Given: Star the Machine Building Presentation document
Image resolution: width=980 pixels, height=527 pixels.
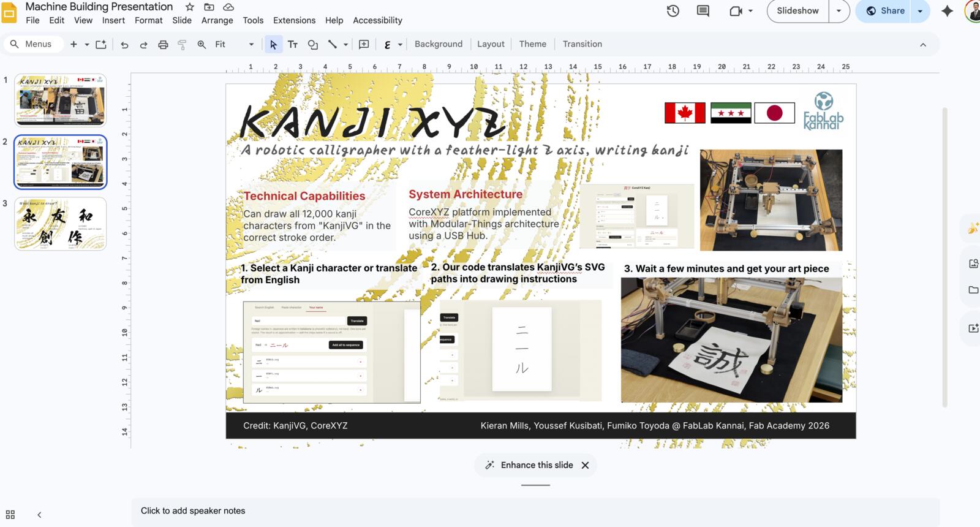Looking at the screenshot, I should pyautogui.click(x=190, y=7).
